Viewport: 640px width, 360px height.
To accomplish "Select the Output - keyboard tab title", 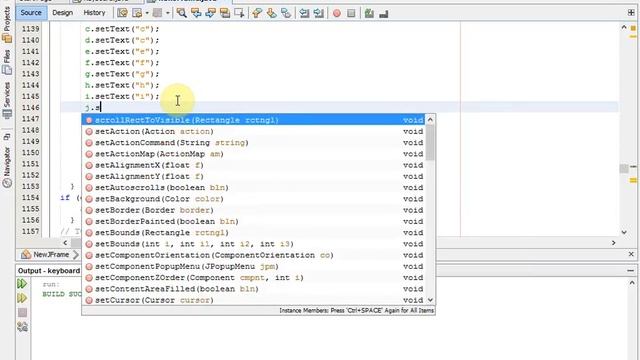I will (49, 271).
